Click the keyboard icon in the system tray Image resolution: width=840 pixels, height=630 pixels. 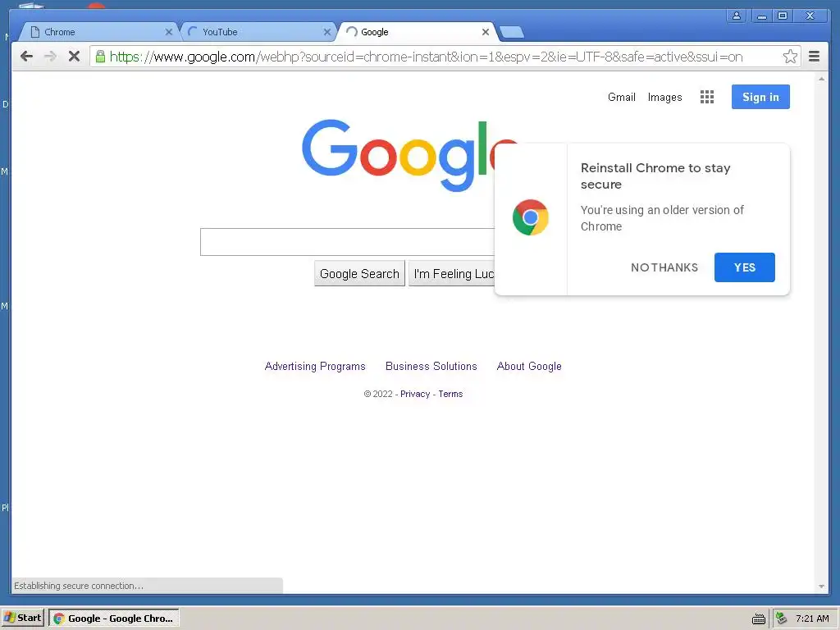coord(759,619)
